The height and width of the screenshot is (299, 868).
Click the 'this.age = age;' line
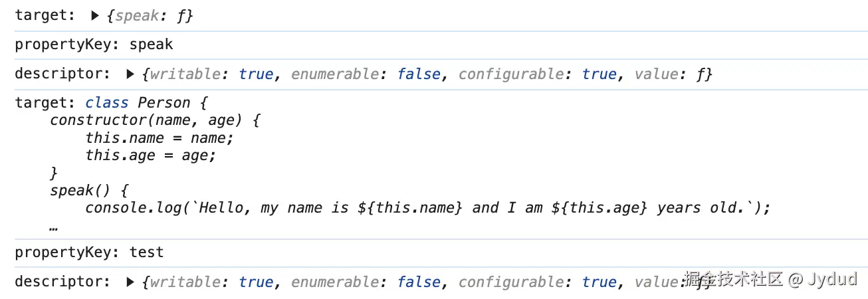pyautogui.click(x=151, y=155)
